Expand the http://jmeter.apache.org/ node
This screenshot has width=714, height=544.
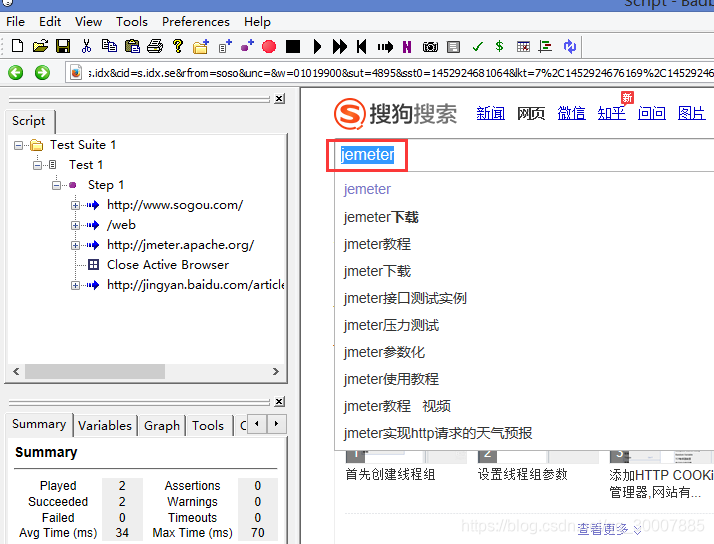(x=75, y=245)
